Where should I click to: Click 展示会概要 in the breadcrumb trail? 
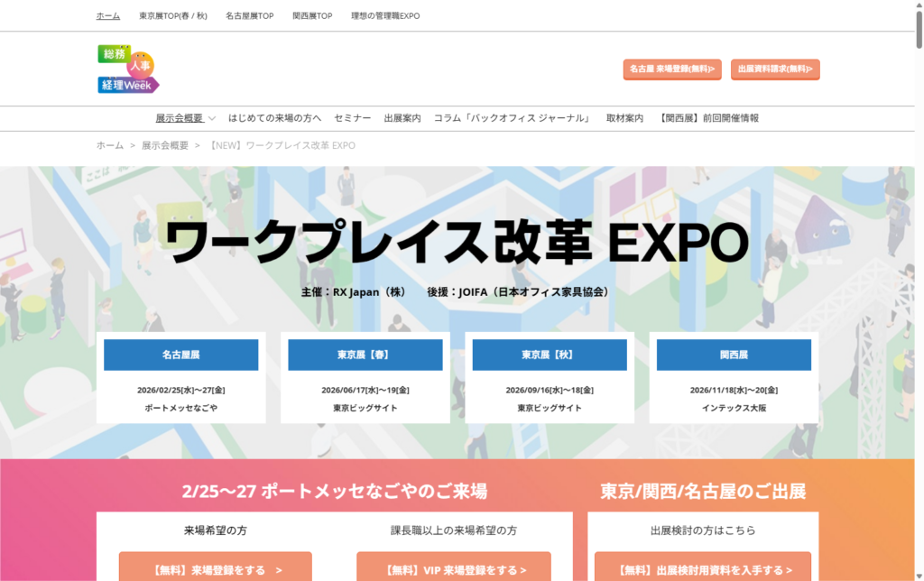(165, 145)
